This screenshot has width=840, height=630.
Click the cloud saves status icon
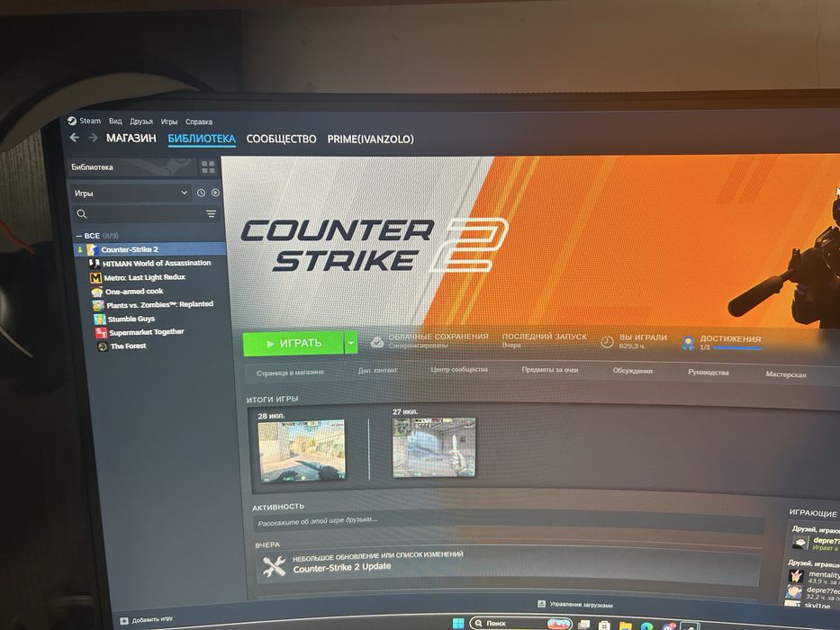coord(377,342)
